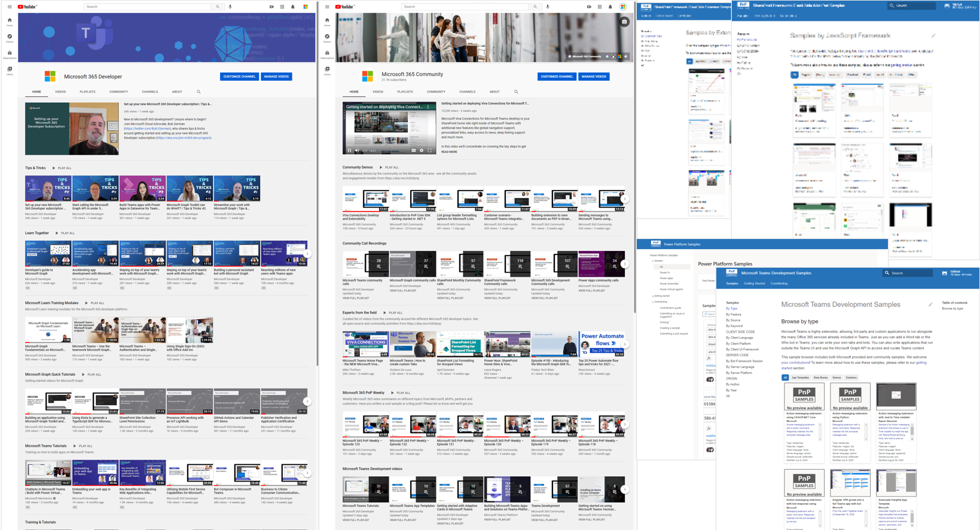The image size is (980, 530).
Task: Open Contributing tab in Teams Development Samples
Action: point(779,283)
